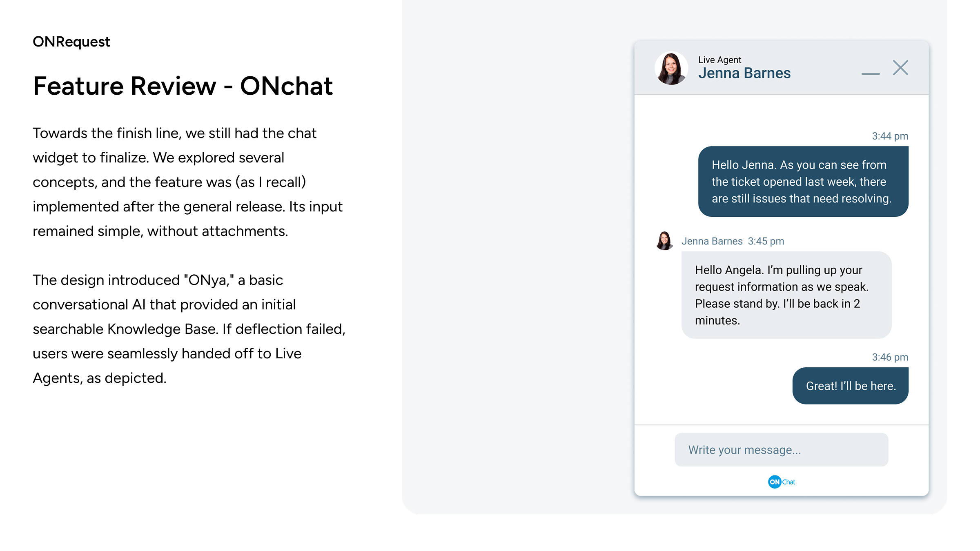
Task: Select the 'Hello Angela' agent reply bubble
Action: [x=786, y=295]
